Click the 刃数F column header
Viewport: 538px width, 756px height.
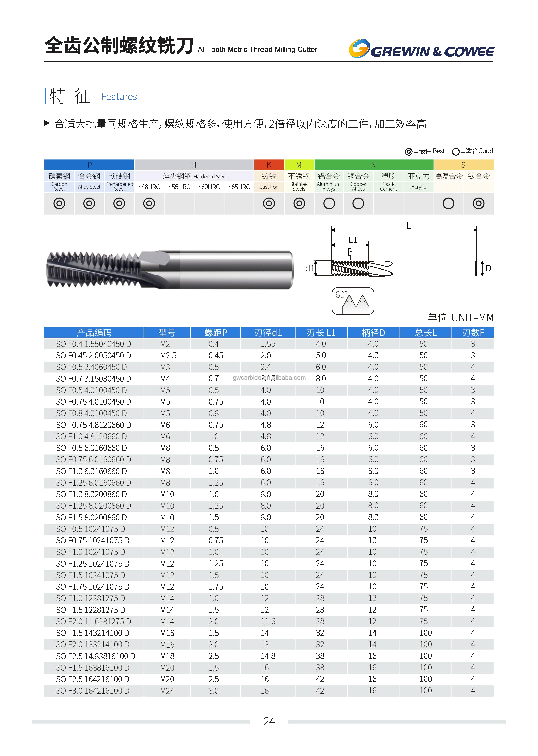473,333
